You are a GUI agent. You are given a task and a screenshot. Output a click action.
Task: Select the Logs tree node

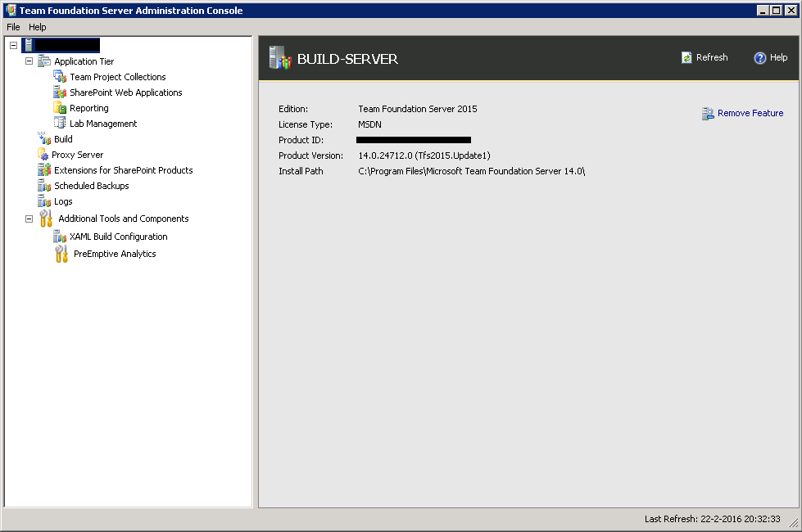pyautogui.click(x=63, y=202)
